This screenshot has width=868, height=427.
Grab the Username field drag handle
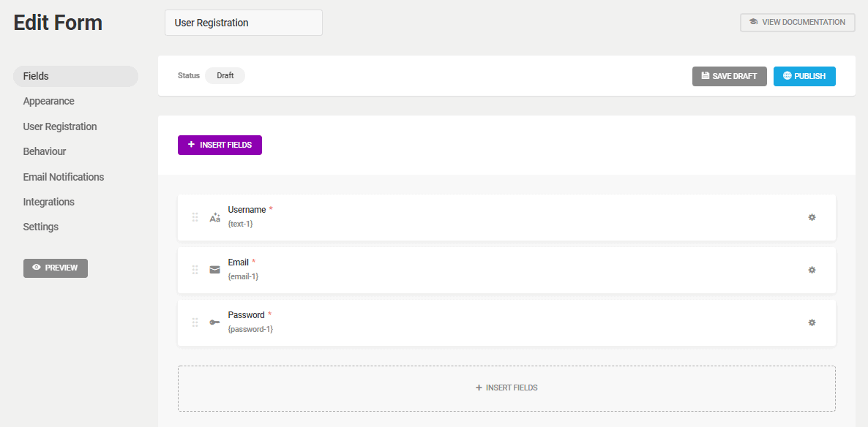coord(195,217)
